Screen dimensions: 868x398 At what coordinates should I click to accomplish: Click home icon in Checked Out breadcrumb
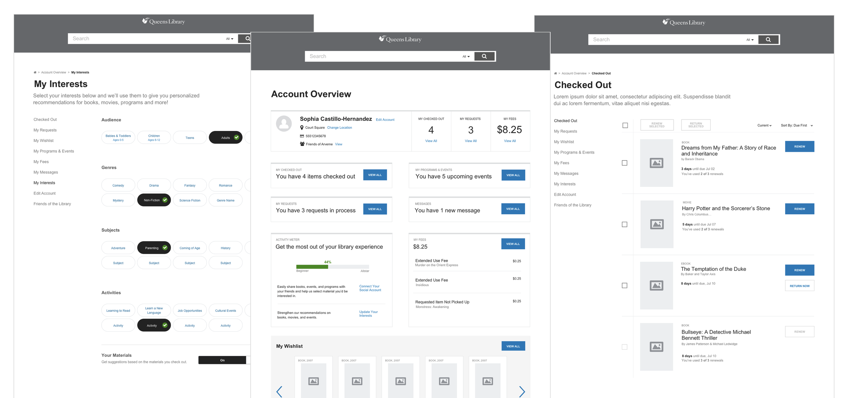click(556, 73)
